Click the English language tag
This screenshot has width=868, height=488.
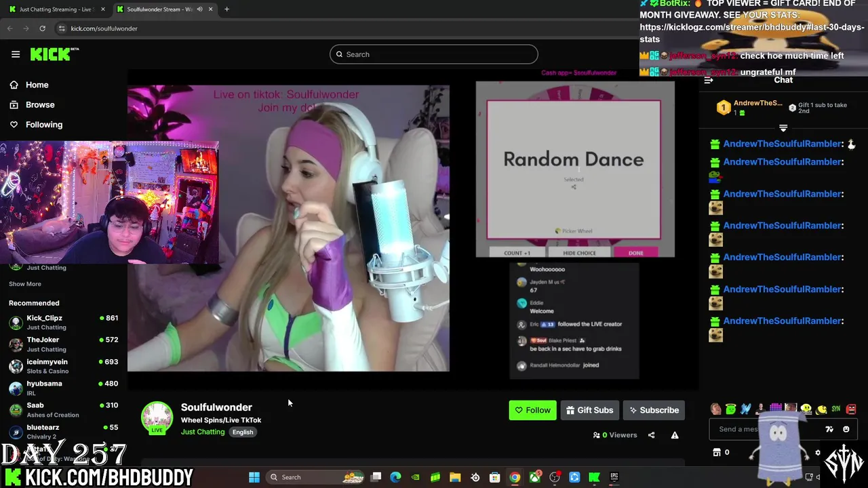[242, 432]
